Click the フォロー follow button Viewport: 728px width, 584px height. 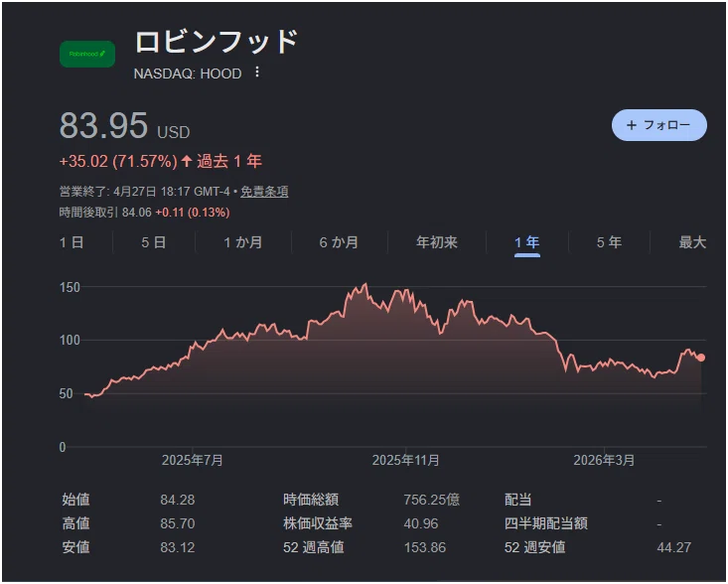(658, 125)
